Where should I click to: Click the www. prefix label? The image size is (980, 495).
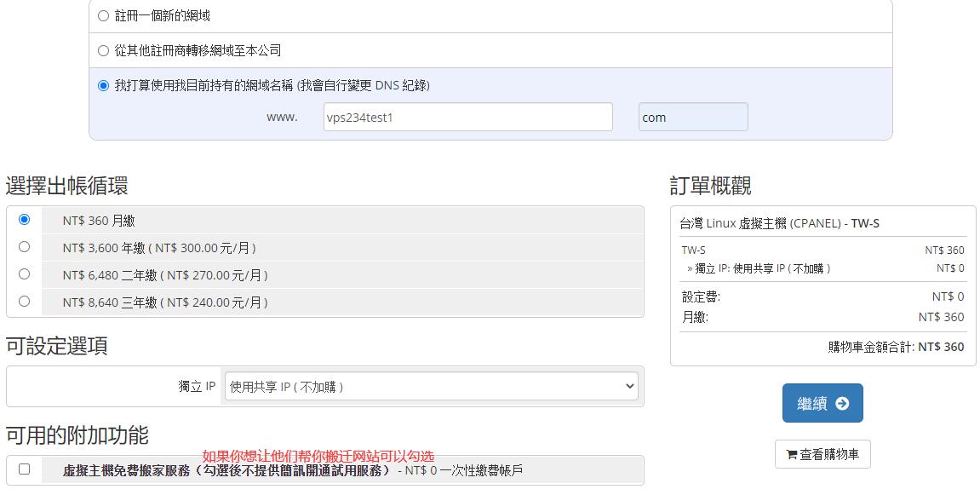[x=282, y=117]
